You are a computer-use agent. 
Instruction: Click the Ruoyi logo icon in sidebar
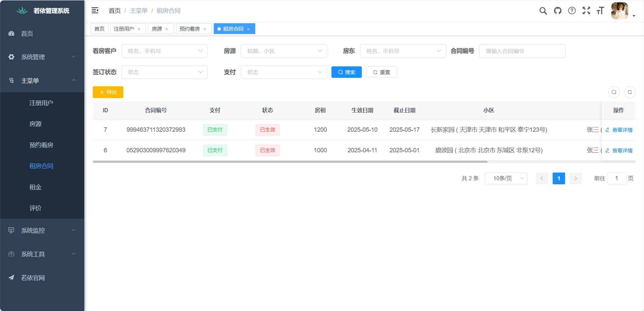pyautogui.click(x=22, y=11)
